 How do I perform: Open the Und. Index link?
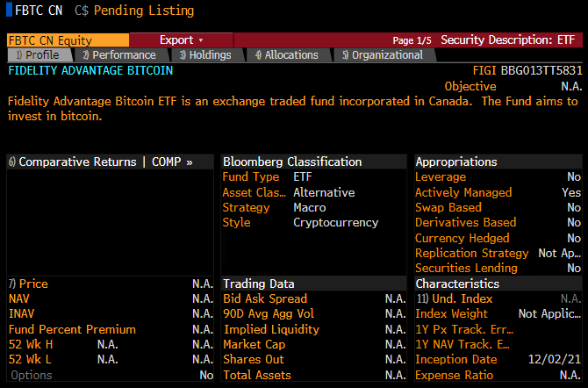tap(455, 298)
